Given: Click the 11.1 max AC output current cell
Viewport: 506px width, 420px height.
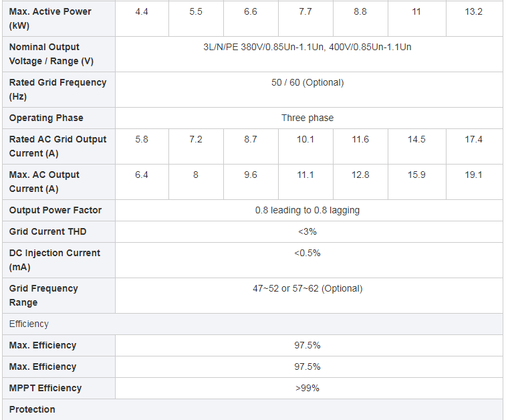Looking at the screenshot, I should click(x=305, y=182).
